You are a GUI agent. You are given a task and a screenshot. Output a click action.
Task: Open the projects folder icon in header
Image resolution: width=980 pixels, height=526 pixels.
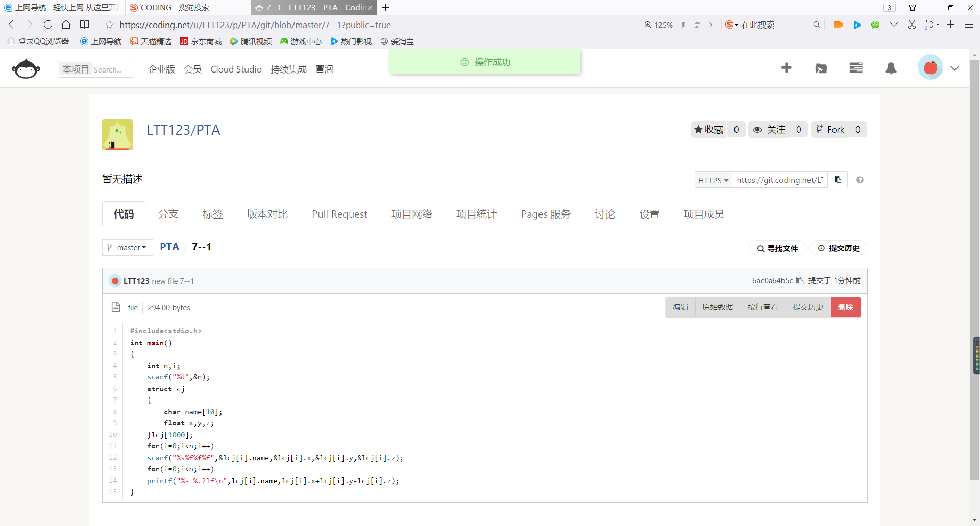[x=821, y=68]
